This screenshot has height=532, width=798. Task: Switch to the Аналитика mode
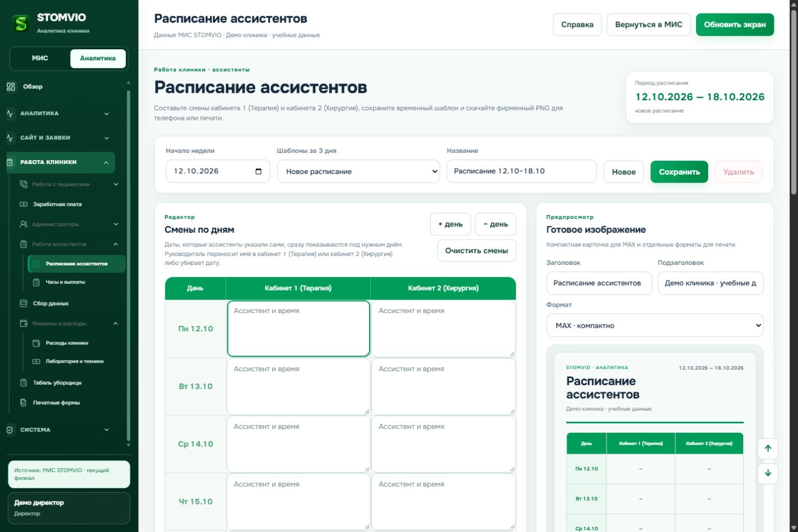[98, 58]
